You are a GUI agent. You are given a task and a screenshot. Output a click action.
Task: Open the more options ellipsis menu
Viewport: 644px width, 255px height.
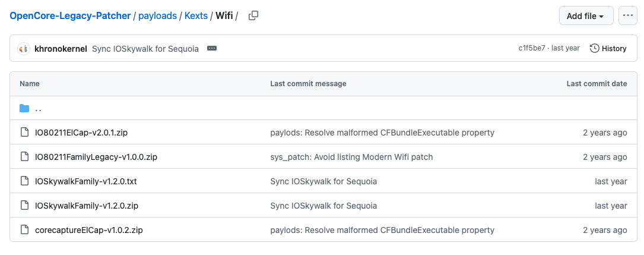click(x=627, y=16)
